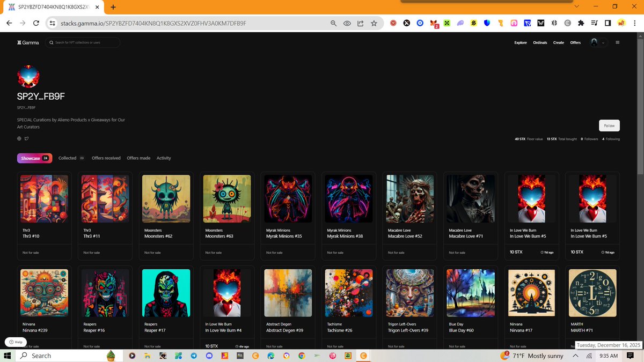Open the profile Twitter bird icon
The width and height of the screenshot is (644, 362).
[x=27, y=138]
